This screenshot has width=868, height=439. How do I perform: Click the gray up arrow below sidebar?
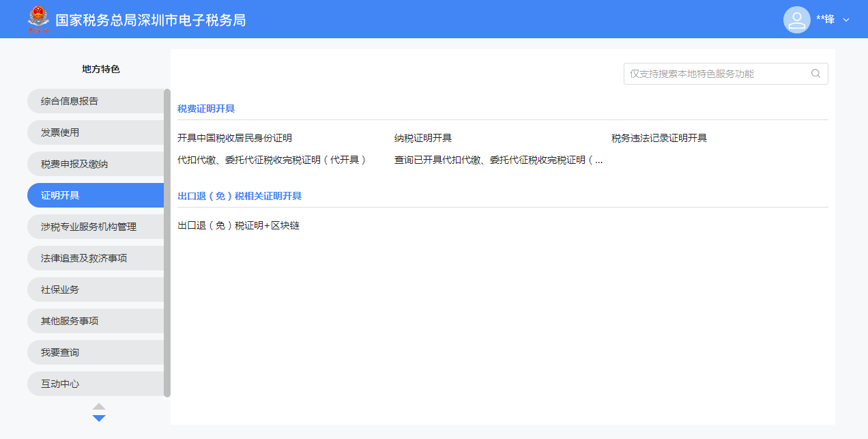coord(99,406)
